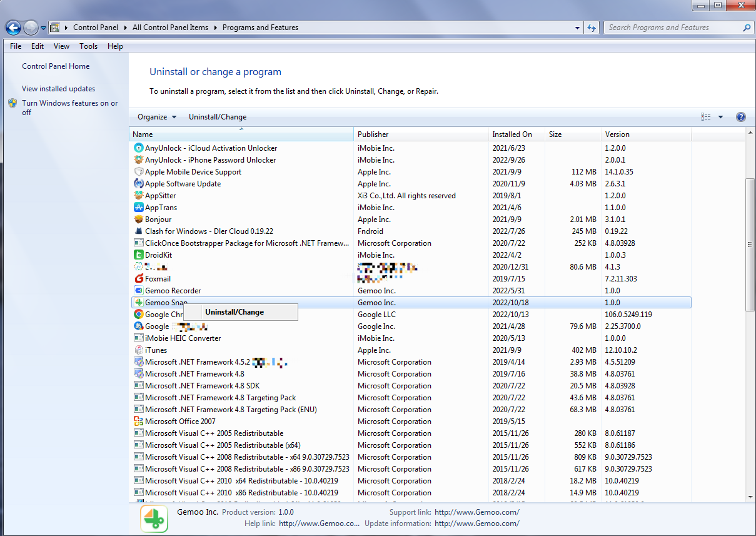Select the Microsoft .NET Framework 4.8 Targeting Pack (ENU) row
The width and height of the screenshot is (756, 536).
coord(410,410)
